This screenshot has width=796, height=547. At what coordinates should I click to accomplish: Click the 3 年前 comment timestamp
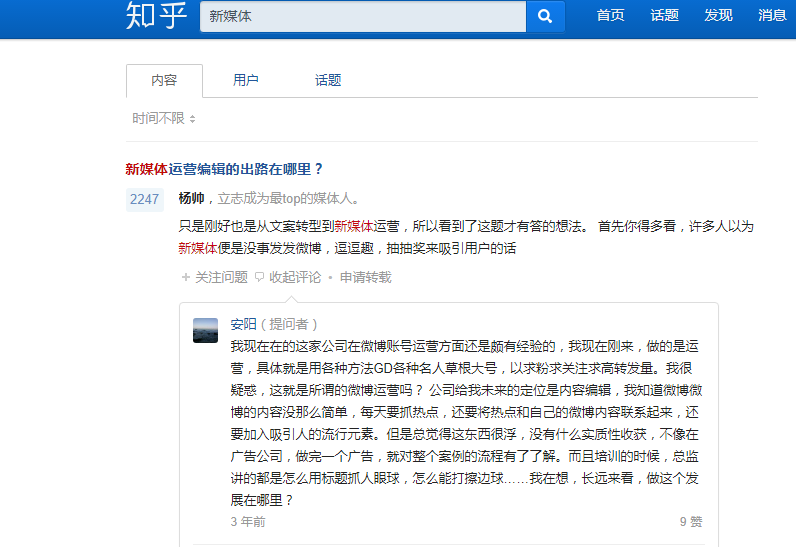pos(248,521)
